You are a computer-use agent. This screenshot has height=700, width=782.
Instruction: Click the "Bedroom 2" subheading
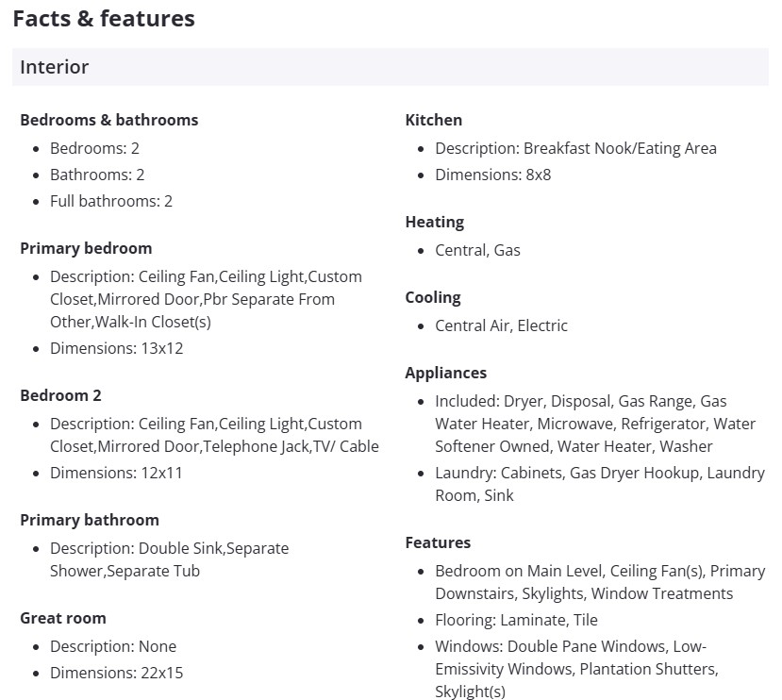click(60, 395)
